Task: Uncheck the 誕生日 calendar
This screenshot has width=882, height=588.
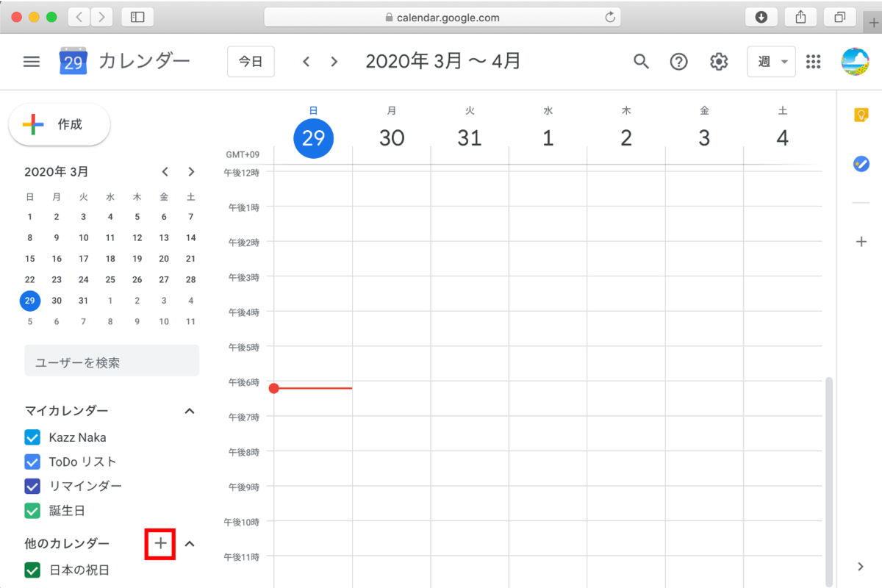Action: (32, 510)
